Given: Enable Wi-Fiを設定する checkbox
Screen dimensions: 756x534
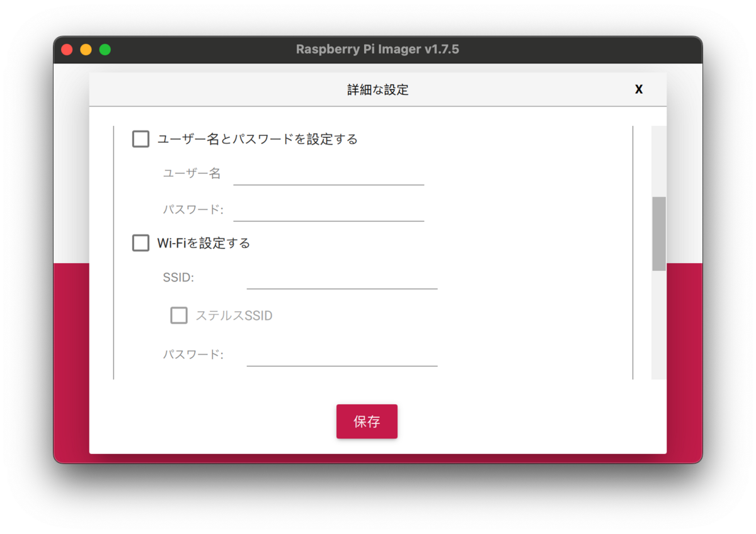Looking at the screenshot, I should pyautogui.click(x=140, y=243).
